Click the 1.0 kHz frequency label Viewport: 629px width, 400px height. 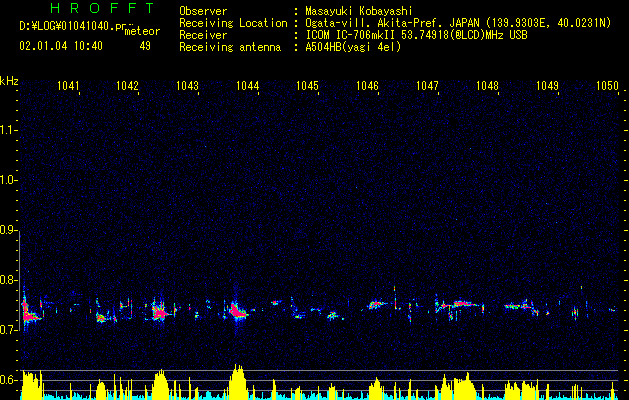[9, 180]
